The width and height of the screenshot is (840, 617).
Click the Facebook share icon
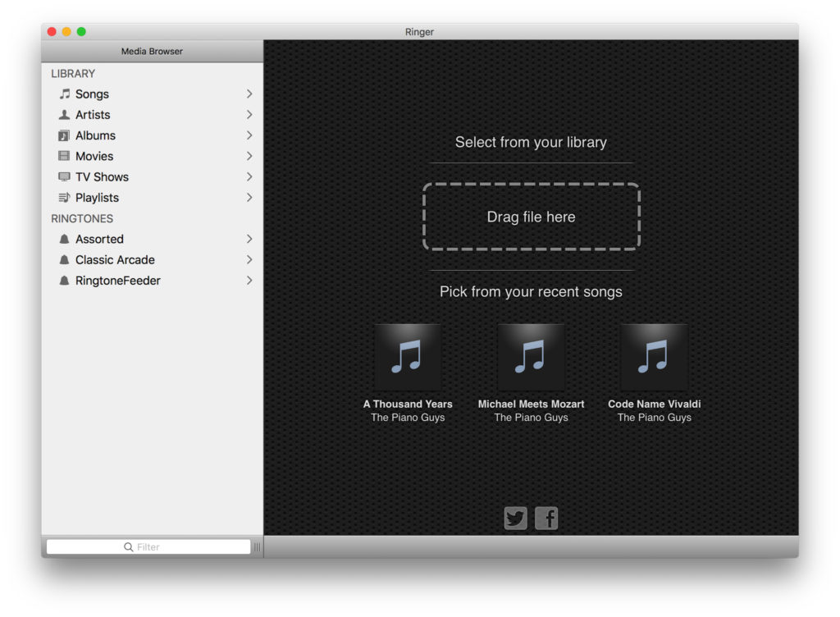pos(546,519)
